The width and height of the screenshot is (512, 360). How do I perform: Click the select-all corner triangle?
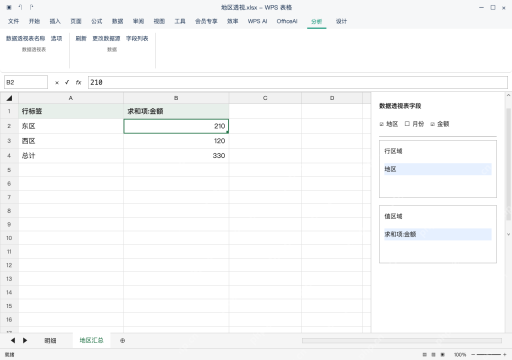pyautogui.click(x=9, y=98)
